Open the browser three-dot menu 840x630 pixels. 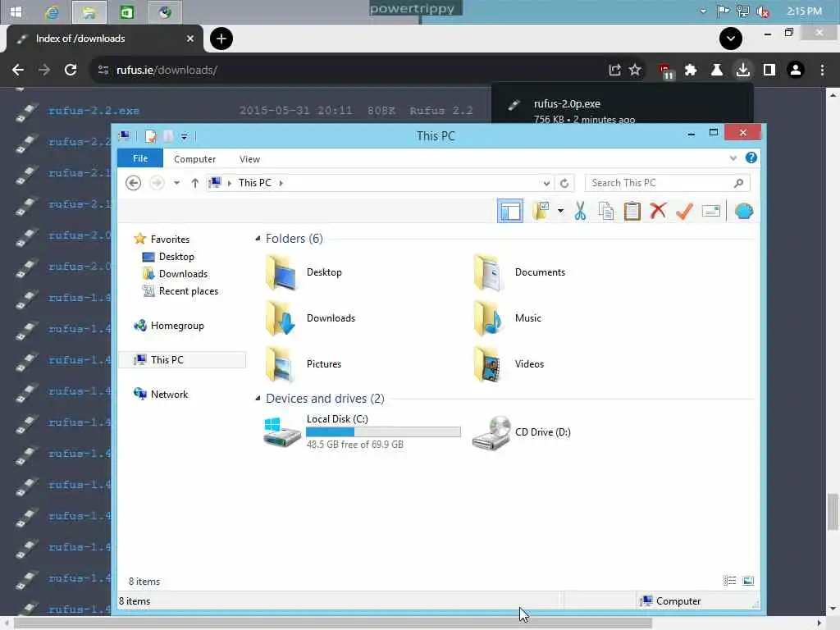click(x=822, y=71)
